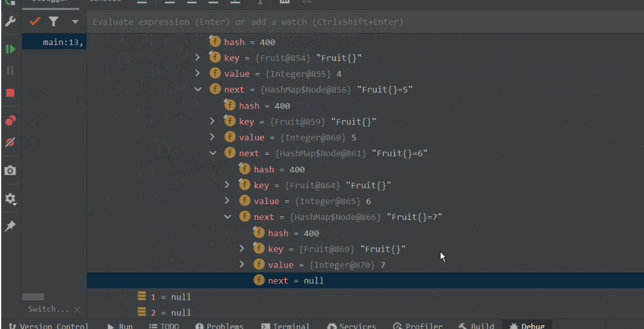Image resolution: width=644 pixels, height=329 pixels.
Task: Click the orange checkmark icon in frames toolbar
Action: [x=35, y=21]
